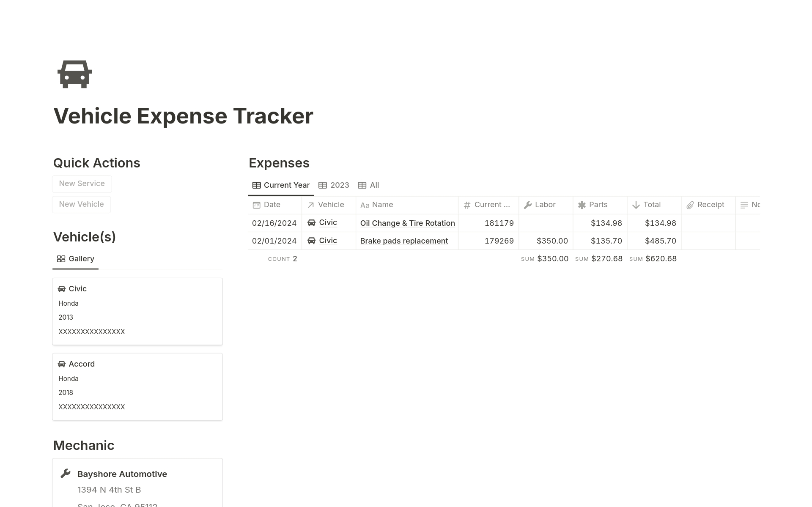
Task: Click the wrench icon beside Bayshore Automotive
Action: (x=66, y=474)
